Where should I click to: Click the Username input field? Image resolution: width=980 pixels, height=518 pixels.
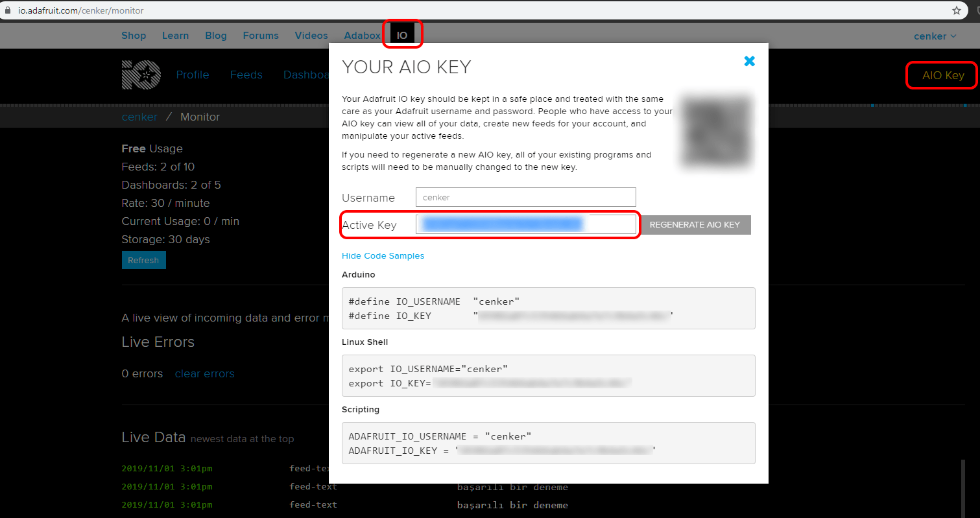[526, 197]
